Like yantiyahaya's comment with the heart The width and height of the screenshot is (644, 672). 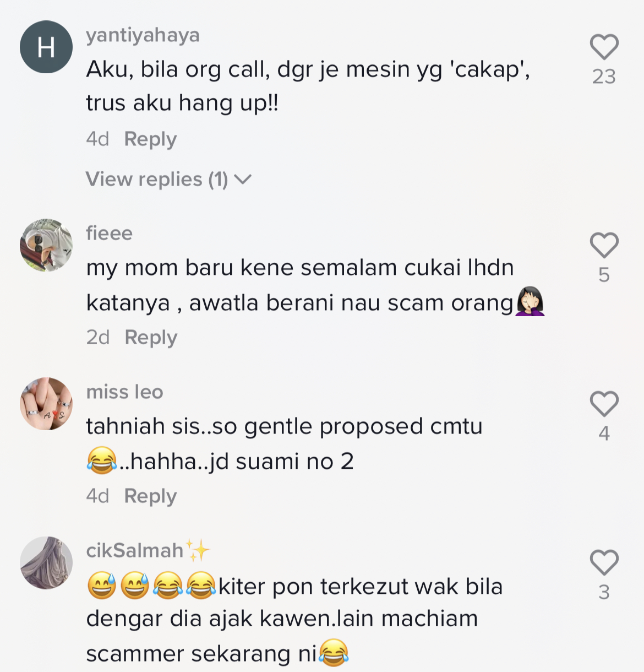(604, 47)
